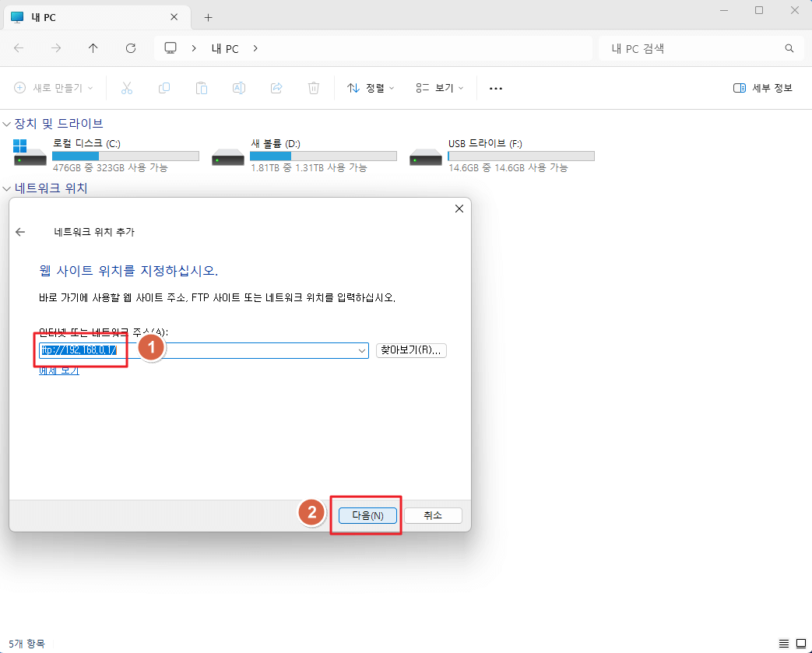Viewport: 812px width, 653px height.
Task: Click the network address input field
Action: (x=203, y=350)
